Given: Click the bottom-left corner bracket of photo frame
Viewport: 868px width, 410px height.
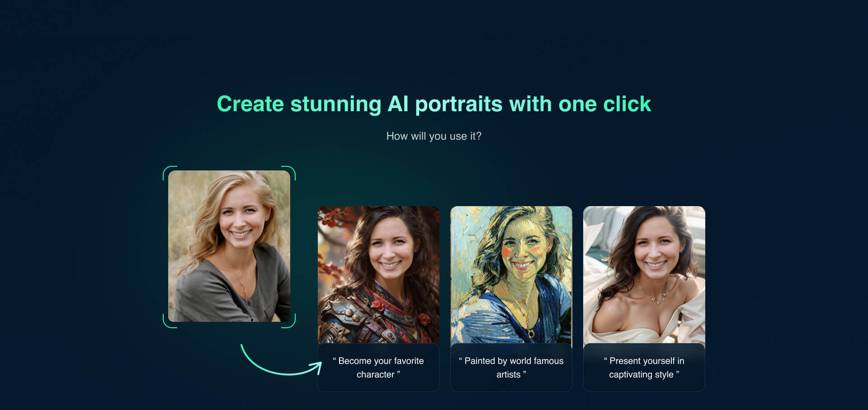Looking at the screenshot, I should (170, 321).
